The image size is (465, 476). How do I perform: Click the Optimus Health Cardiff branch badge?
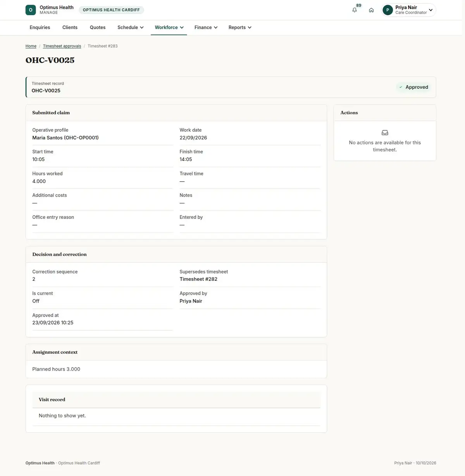click(x=111, y=10)
